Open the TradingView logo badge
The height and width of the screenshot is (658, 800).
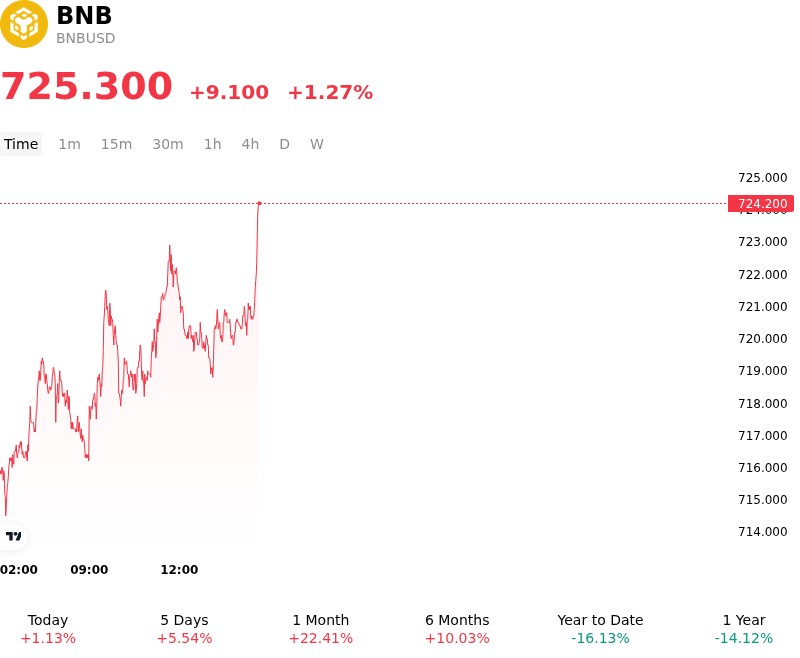coord(13,536)
